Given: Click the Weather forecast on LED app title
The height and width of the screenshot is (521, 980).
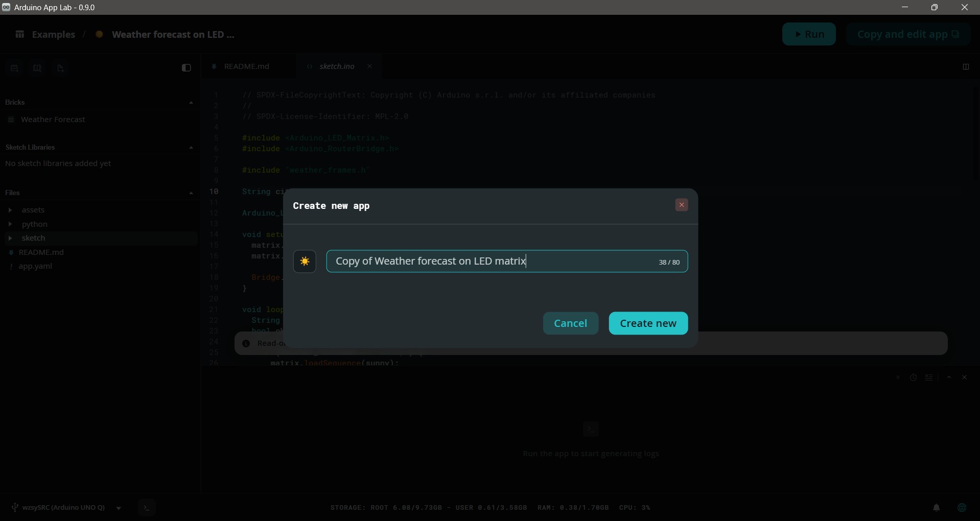Looking at the screenshot, I should click(x=173, y=35).
